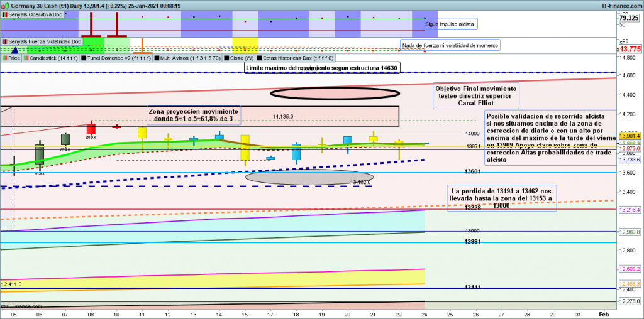Open the Close (W) indicator settings

pos(238,58)
